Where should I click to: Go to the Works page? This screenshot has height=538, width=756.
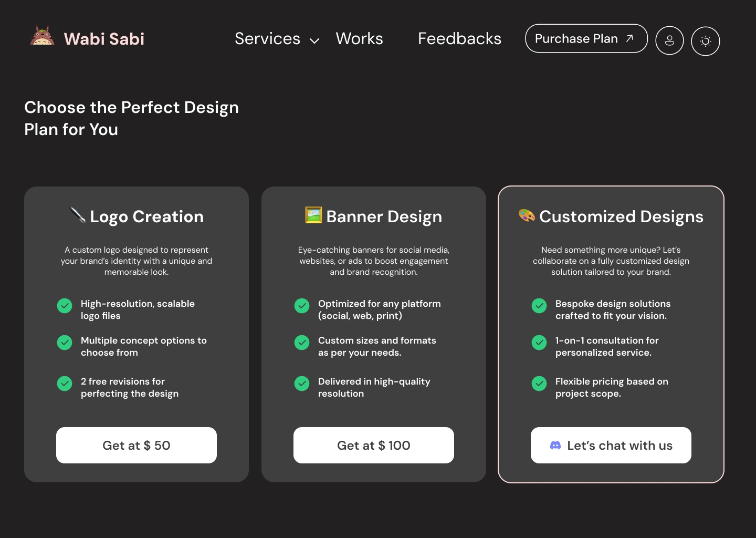click(359, 38)
